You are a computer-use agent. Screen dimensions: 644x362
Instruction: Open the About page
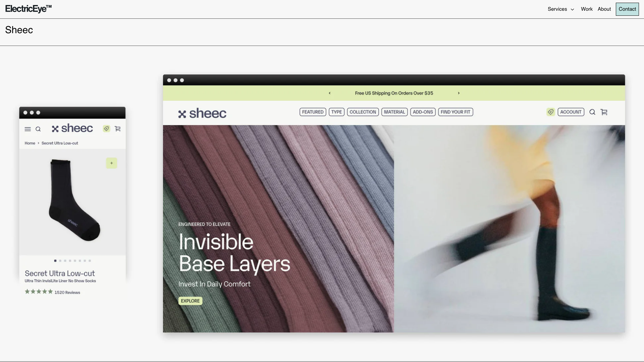[x=604, y=9]
